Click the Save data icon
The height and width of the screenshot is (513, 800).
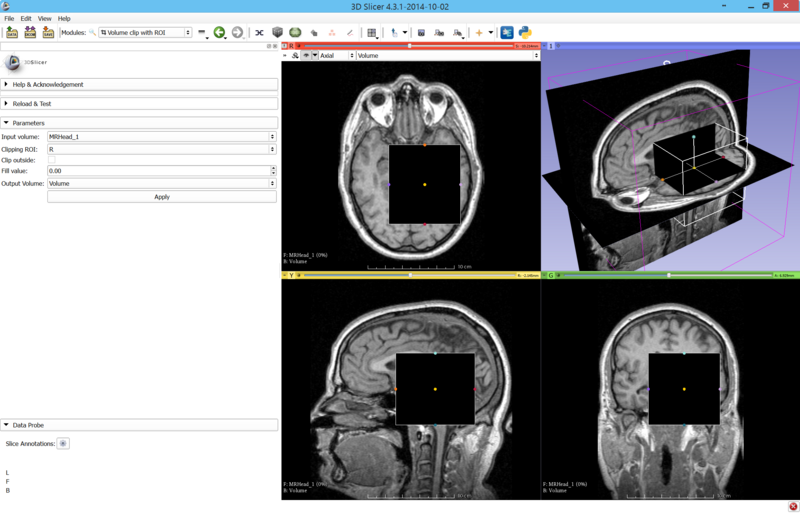[x=48, y=33]
